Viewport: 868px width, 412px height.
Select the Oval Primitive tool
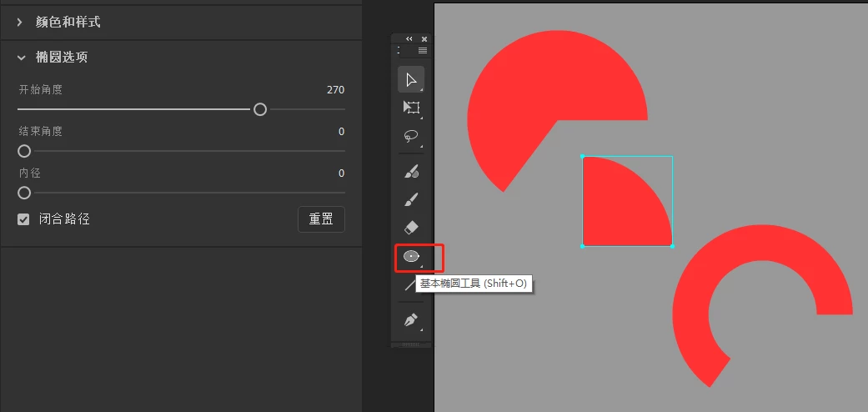pos(411,256)
